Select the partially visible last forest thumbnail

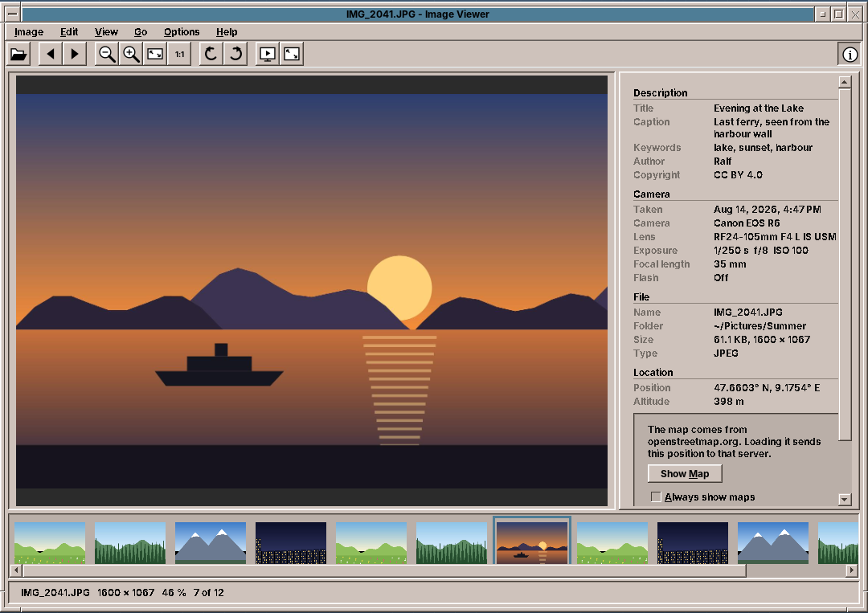pyautogui.click(x=838, y=543)
